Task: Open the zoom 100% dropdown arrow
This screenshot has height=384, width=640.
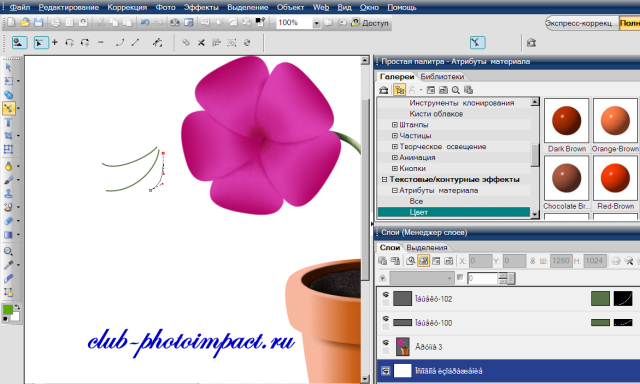Action: coord(316,23)
